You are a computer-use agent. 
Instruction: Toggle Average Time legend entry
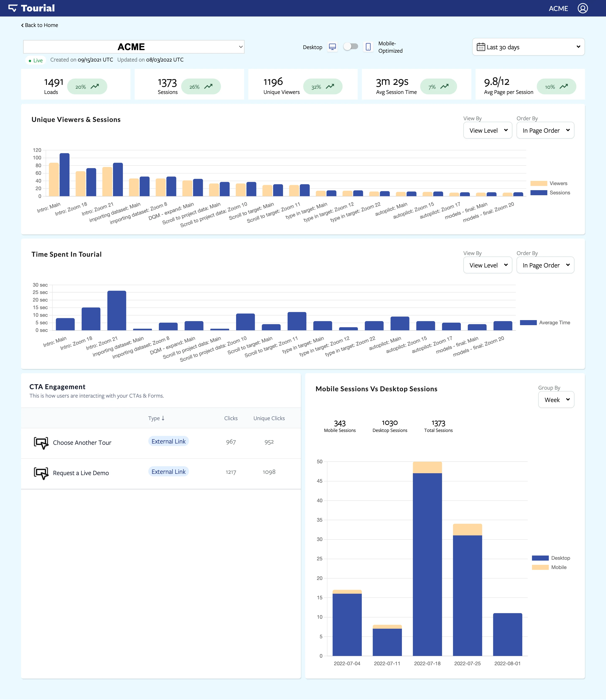click(x=545, y=323)
